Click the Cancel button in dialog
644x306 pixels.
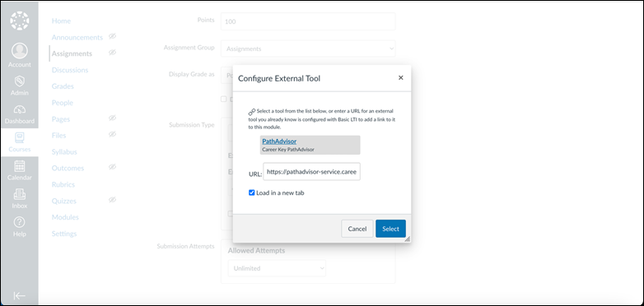point(357,229)
